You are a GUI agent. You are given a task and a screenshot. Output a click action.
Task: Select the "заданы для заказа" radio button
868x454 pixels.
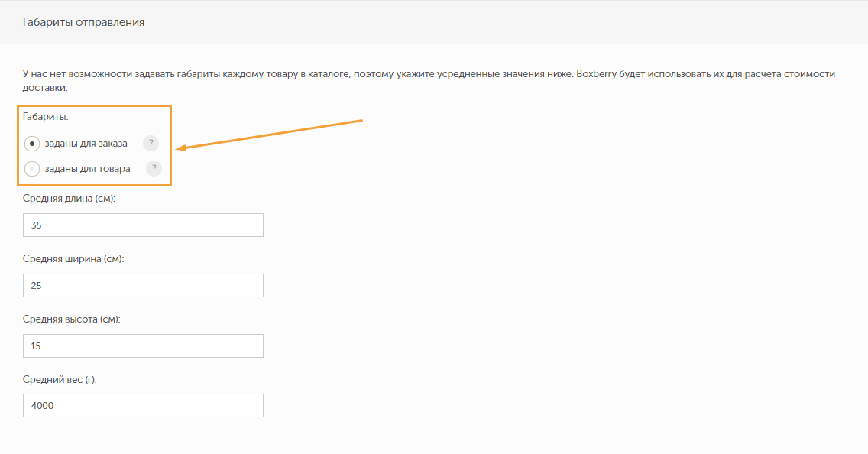point(32,144)
